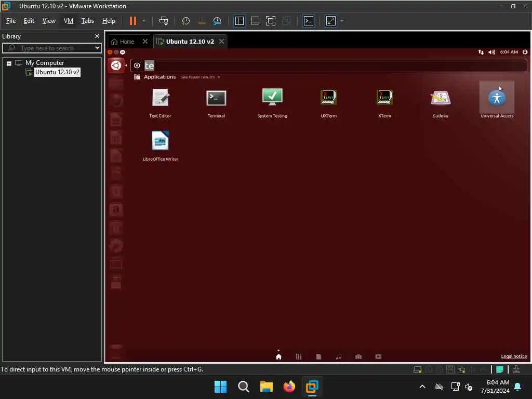532x399 pixels.
Task: Select My Computer in library
Action: coord(45,63)
